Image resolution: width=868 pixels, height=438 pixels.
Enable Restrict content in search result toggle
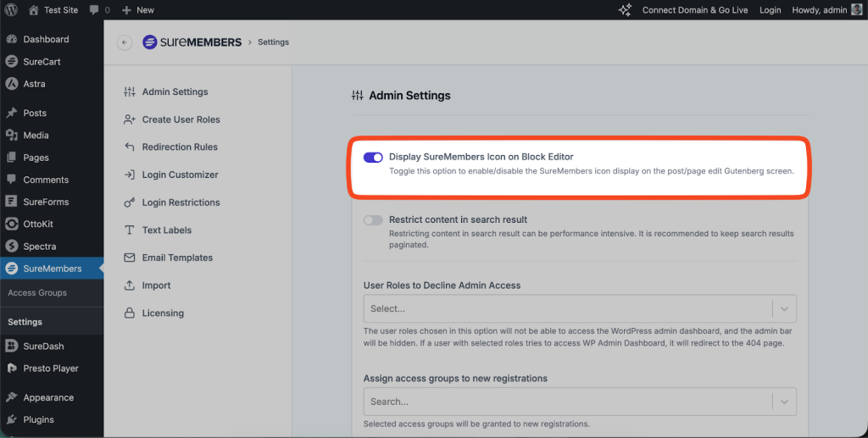point(373,220)
